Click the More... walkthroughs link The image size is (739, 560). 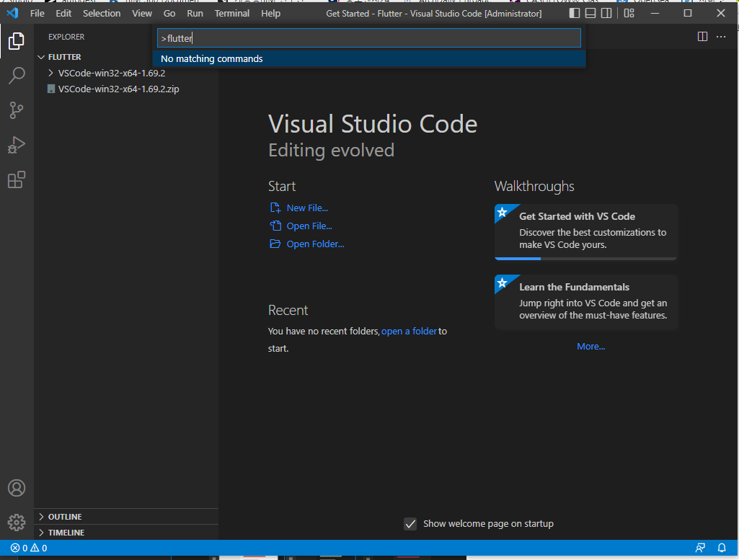click(590, 346)
